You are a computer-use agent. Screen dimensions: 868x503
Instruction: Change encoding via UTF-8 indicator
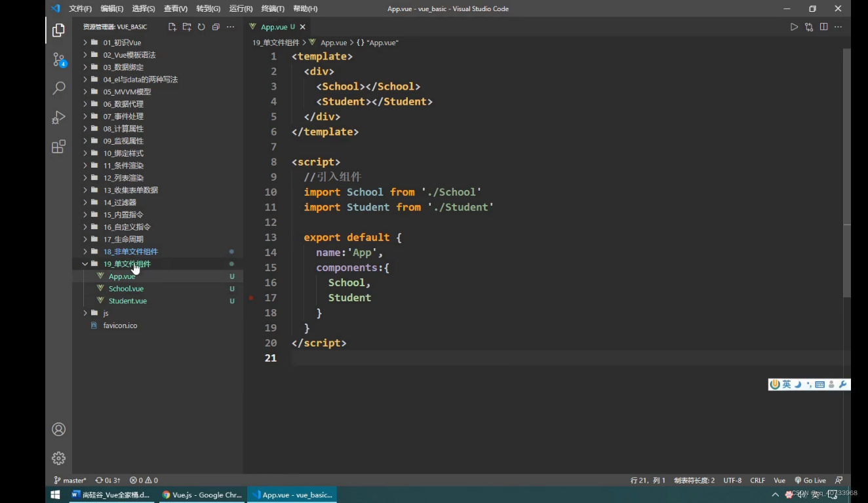pos(732,480)
